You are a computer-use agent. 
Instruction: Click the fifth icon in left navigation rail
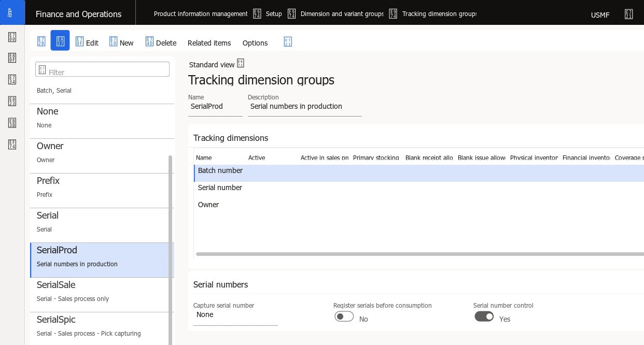coord(12,123)
